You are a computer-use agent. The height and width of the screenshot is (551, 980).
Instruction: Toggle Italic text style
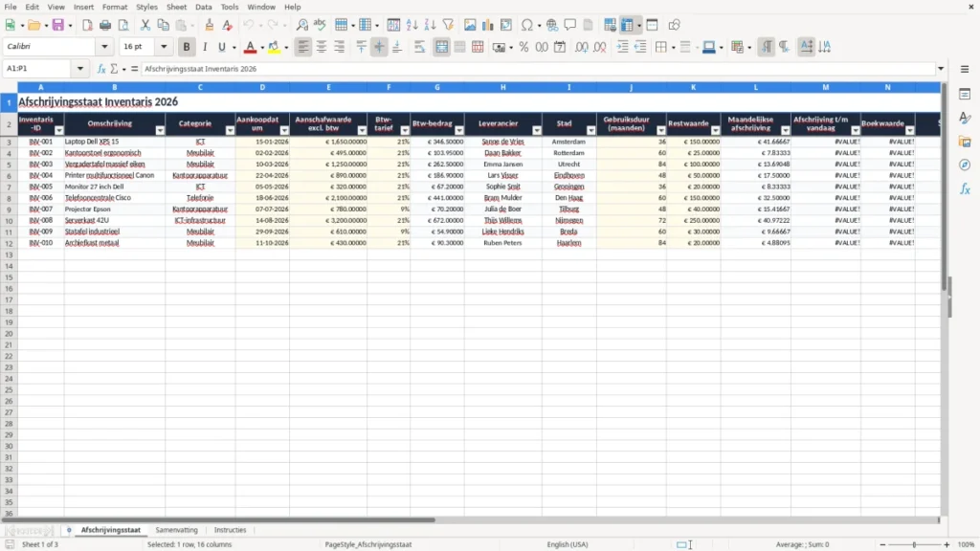click(205, 47)
